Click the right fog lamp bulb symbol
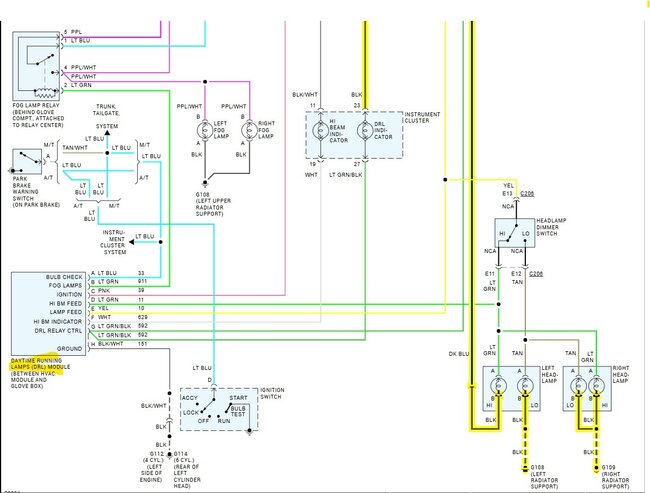Viewport: 650px width, 493px height. click(x=250, y=130)
